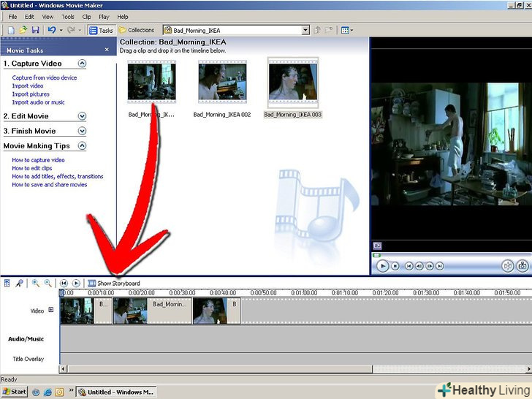The image size is (532, 399).
Task: Click the Save Project toolbar icon
Action: [x=35, y=30]
